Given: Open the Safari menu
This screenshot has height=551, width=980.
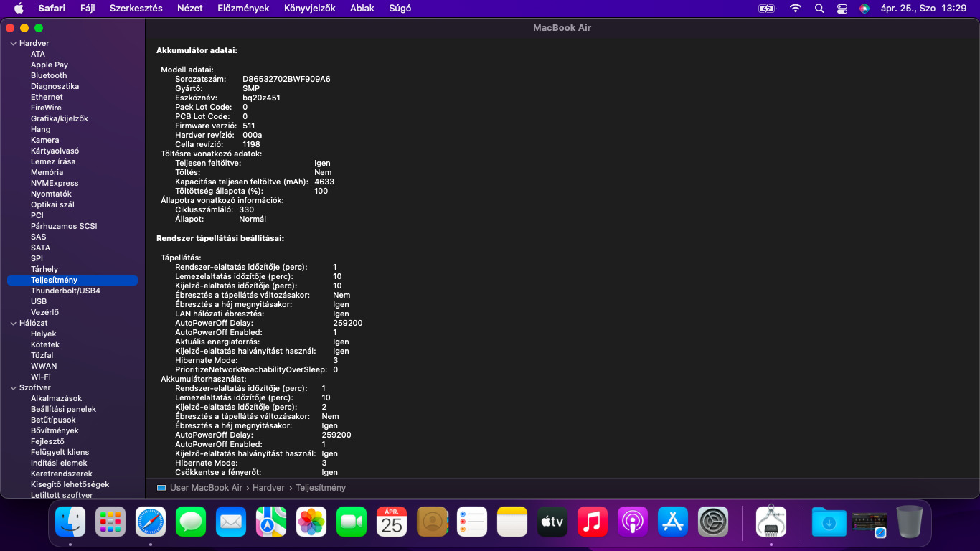Looking at the screenshot, I should (52, 9).
